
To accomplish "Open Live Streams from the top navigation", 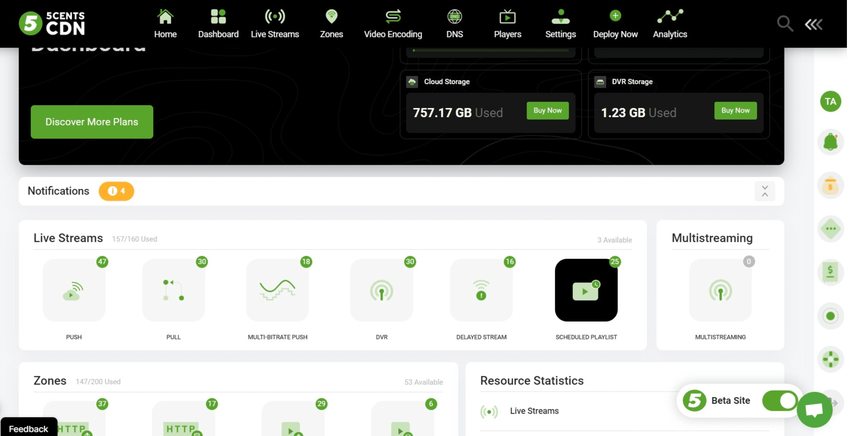I will pos(275,24).
